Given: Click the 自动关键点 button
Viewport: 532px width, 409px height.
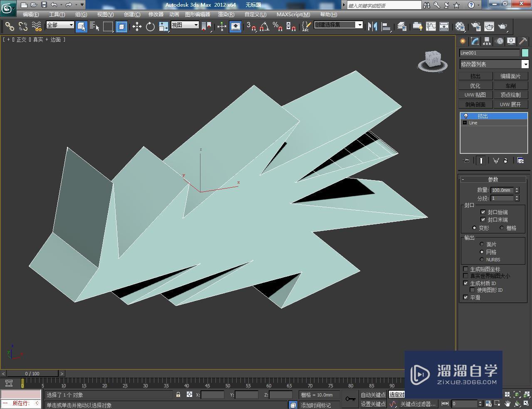Looking at the screenshot, I should point(373,395).
